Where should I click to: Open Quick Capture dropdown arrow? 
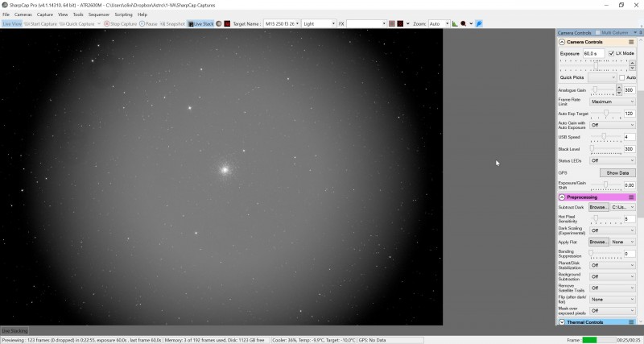(99, 24)
